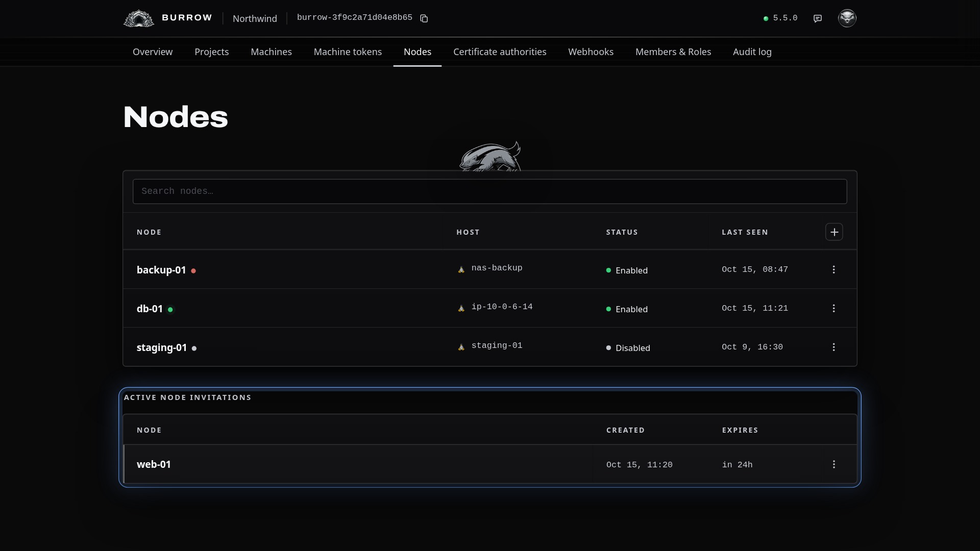The height and width of the screenshot is (551, 980).
Task: Click the HOST column header
Action: [468, 232]
